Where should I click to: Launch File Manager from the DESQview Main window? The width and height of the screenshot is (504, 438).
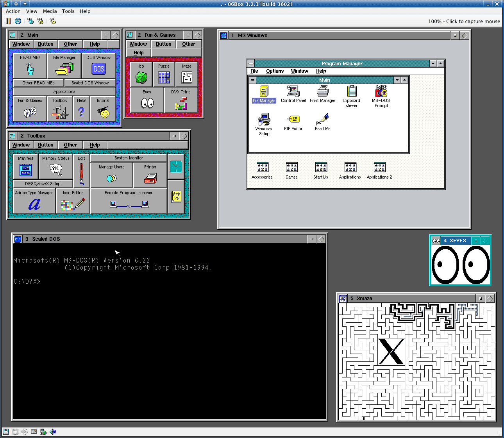64,66
